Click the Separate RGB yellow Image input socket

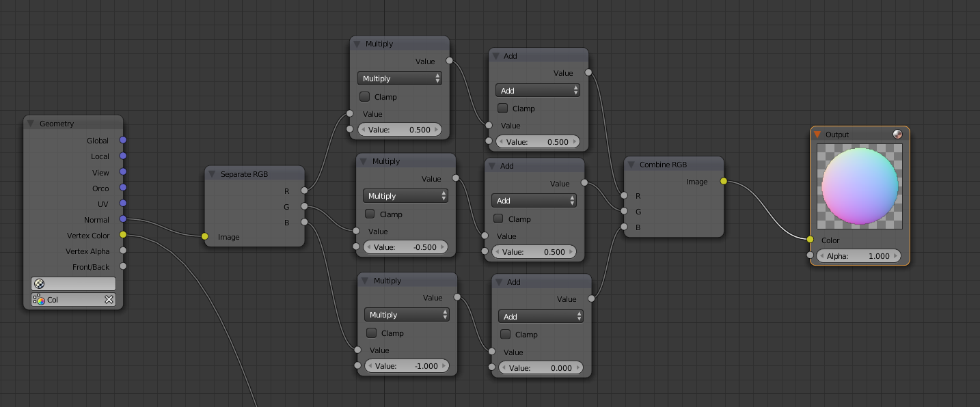click(205, 236)
